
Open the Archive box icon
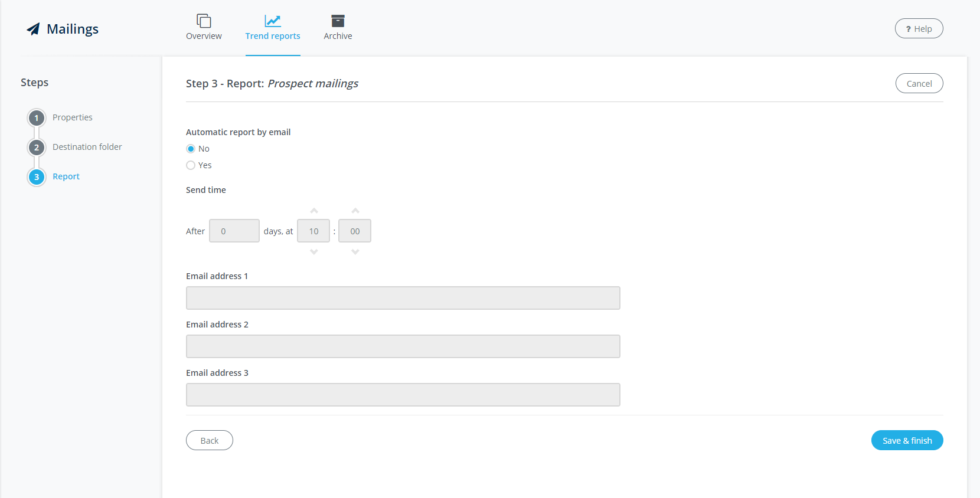338,21
